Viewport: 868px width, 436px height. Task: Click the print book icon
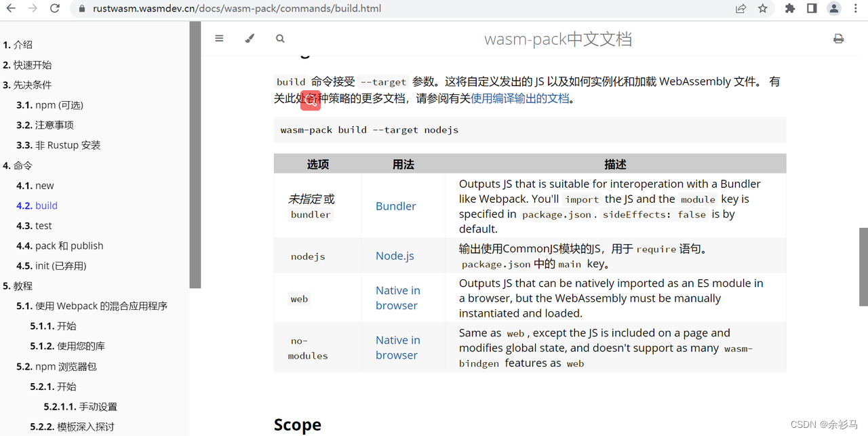point(838,39)
